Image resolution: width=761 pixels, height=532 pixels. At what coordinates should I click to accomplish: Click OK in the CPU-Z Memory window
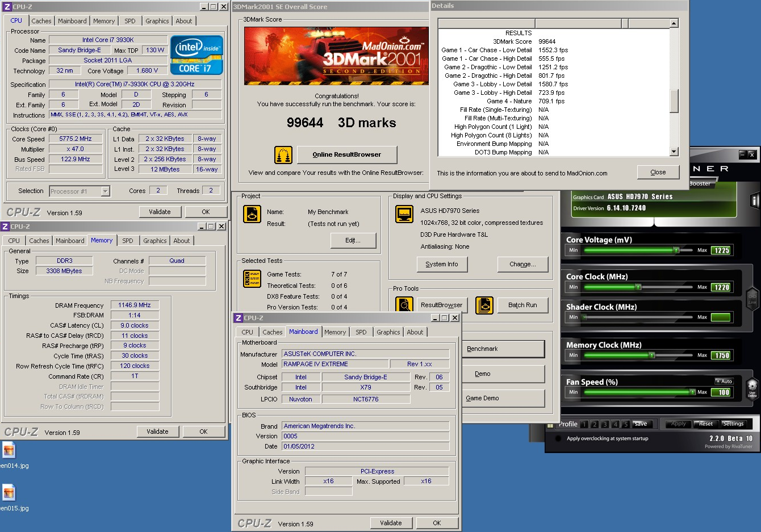203,432
